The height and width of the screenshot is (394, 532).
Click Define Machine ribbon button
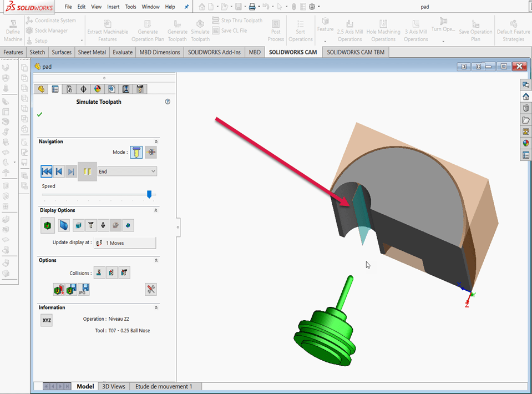[13, 30]
